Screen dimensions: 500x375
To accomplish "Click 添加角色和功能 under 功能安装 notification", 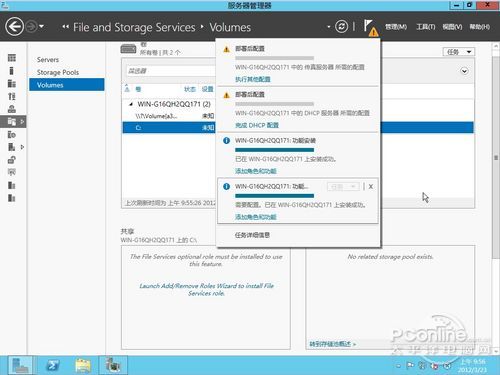I will (256, 171).
